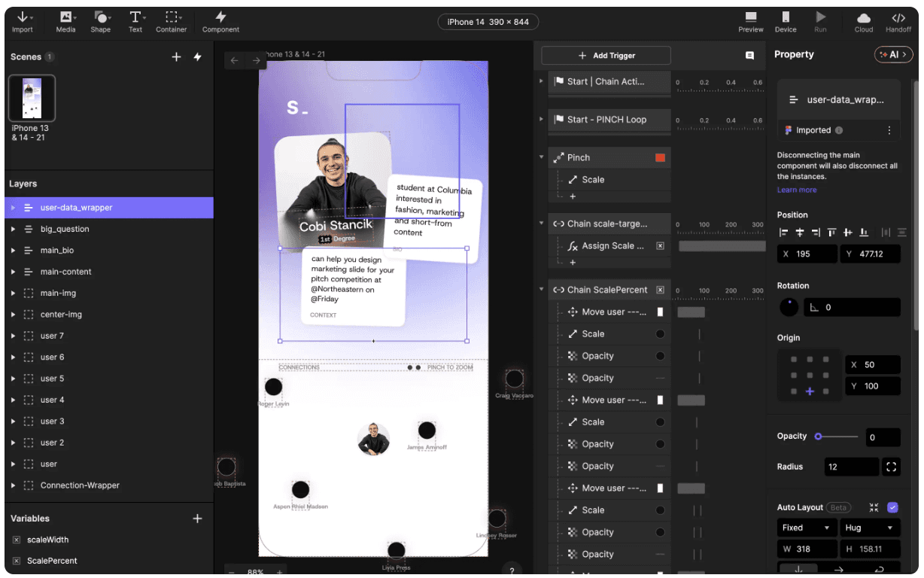The image size is (924, 578).
Task: Expand the big_question layer
Action: (x=14, y=229)
